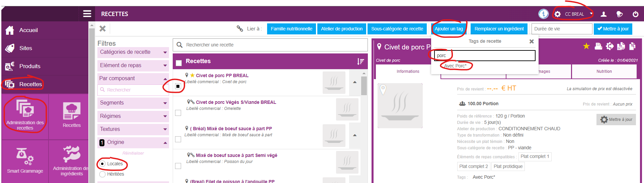The width and height of the screenshot is (644, 183).
Task: Open the CC BREAL dropdown arrow
Action: pyautogui.click(x=591, y=14)
